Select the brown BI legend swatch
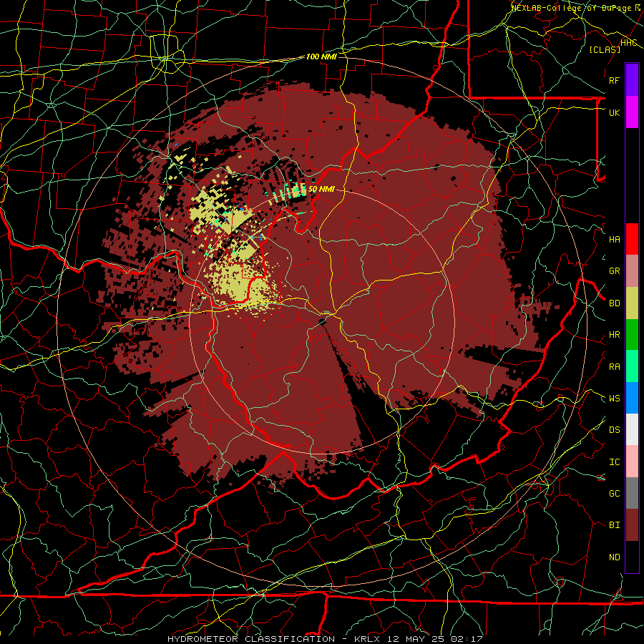 pyautogui.click(x=632, y=525)
